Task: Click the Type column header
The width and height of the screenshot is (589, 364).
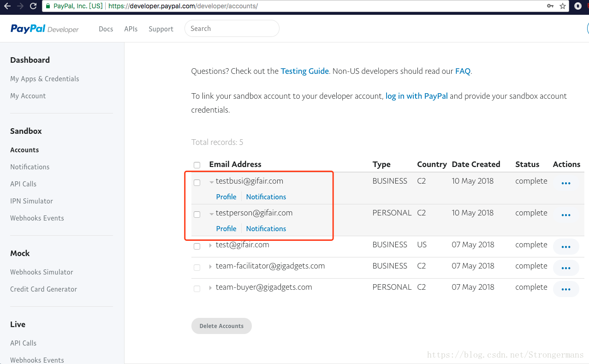Action: (x=381, y=164)
